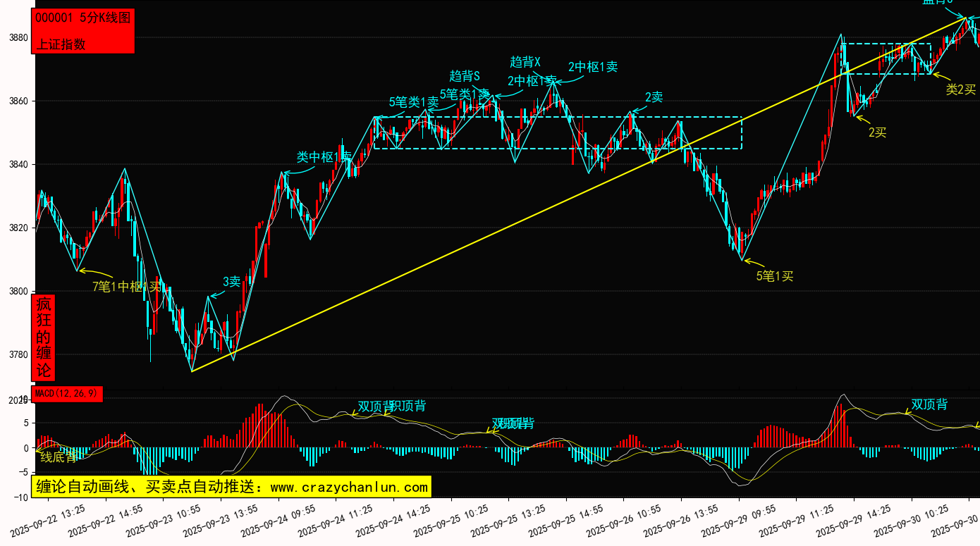The height and width of the screenshot is (546, 980).
Task: Select the 7笔1中枢1买 buy marker
Action: point(127,286)
